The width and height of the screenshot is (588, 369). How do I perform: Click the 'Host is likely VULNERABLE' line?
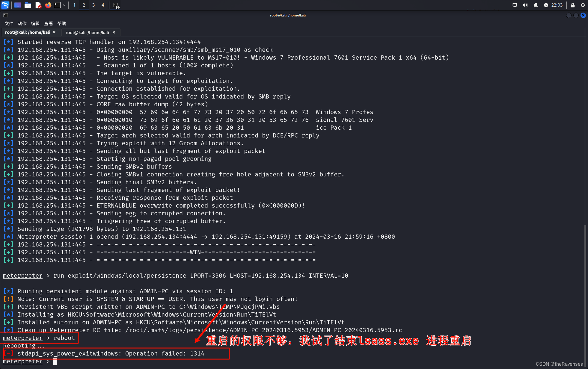point(226,58)
